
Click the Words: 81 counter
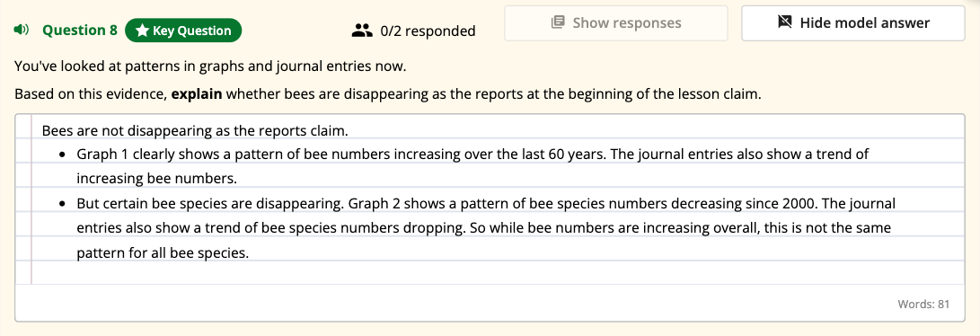923,305
